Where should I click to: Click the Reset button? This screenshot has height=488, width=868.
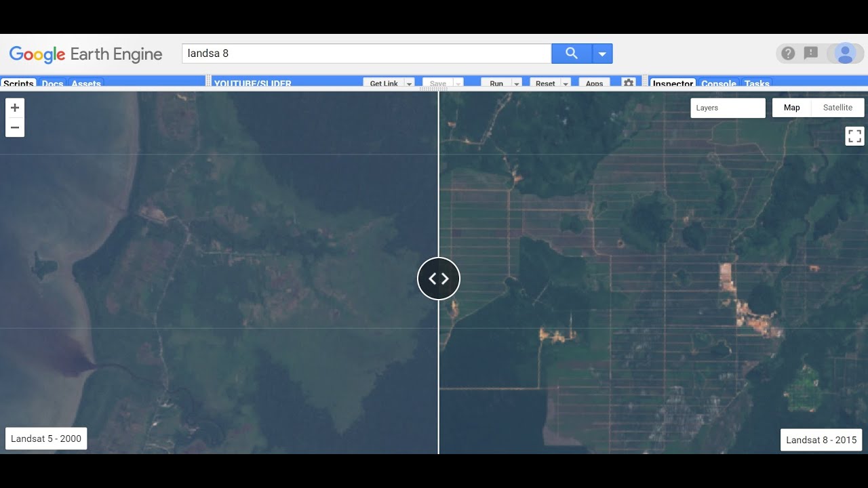point(545,83)
